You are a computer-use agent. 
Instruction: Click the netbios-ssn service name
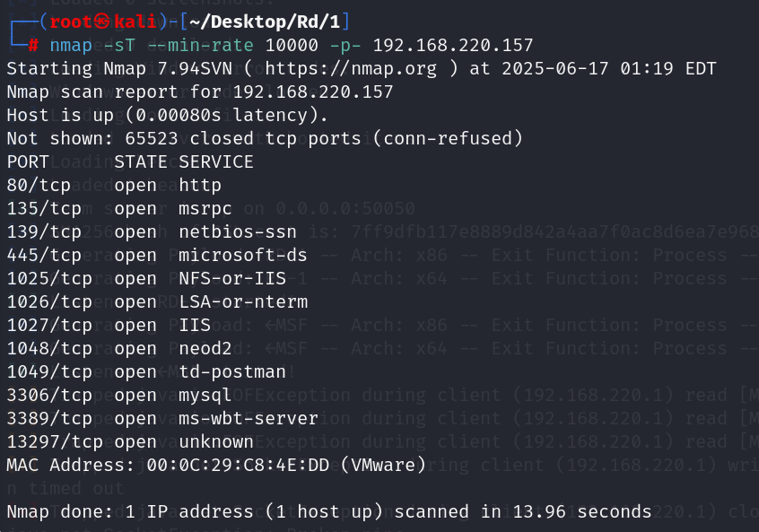click(237, 232)
